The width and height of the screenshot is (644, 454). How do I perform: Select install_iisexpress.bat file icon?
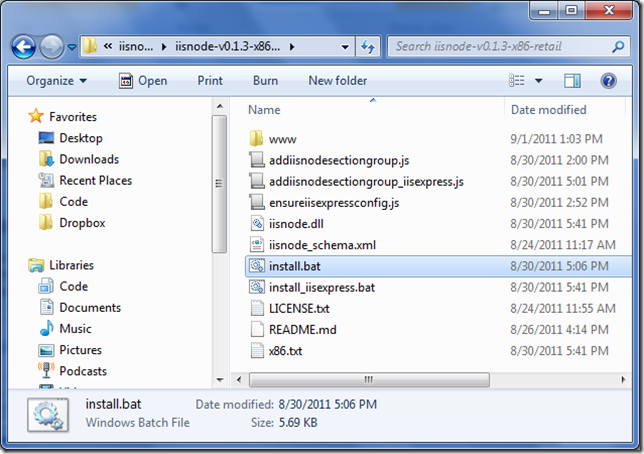tap(257, 287)
